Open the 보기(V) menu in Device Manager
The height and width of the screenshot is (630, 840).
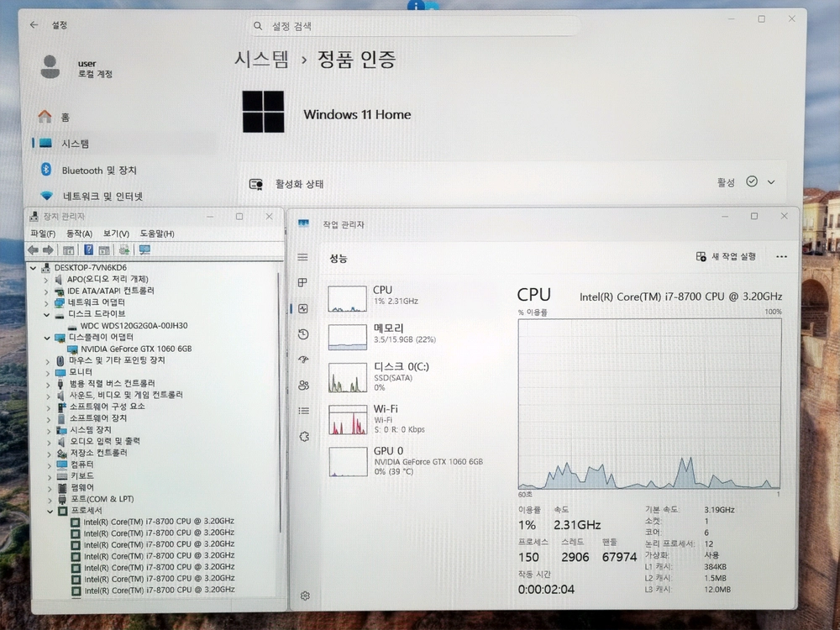click(116, 234)
